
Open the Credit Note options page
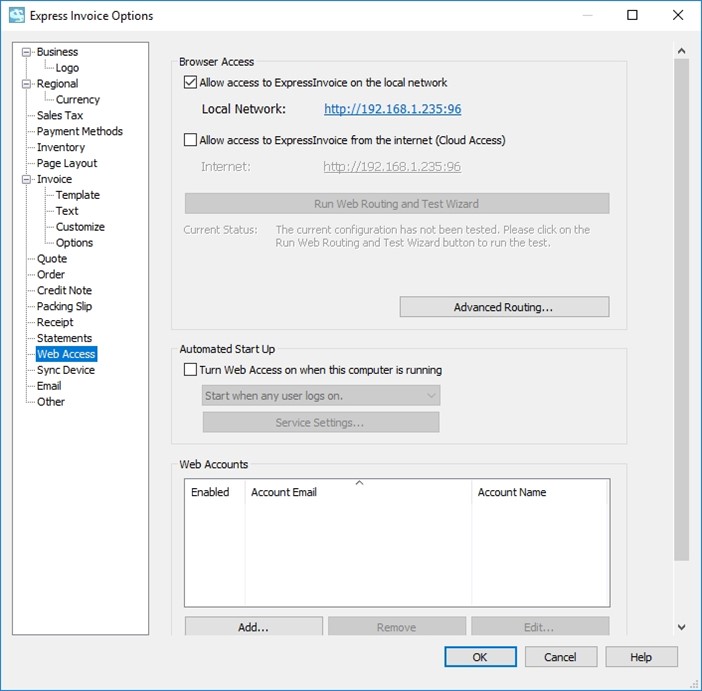64,291
